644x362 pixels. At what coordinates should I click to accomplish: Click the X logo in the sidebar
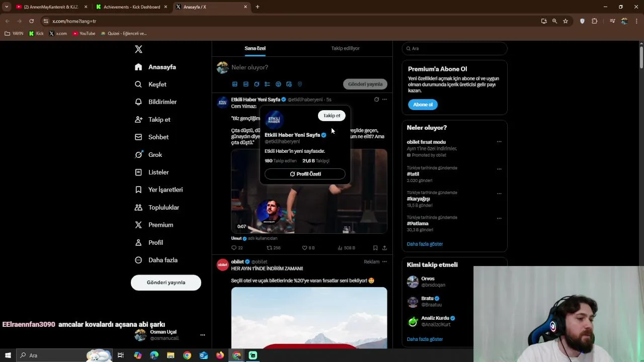[138, 49]
